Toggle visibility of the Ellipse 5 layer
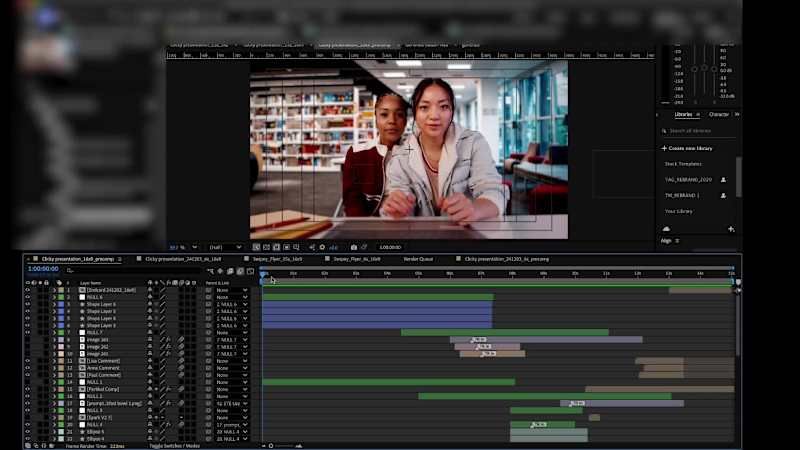The width and height of the screenshot is (800, 450). (x=28, y=432)
